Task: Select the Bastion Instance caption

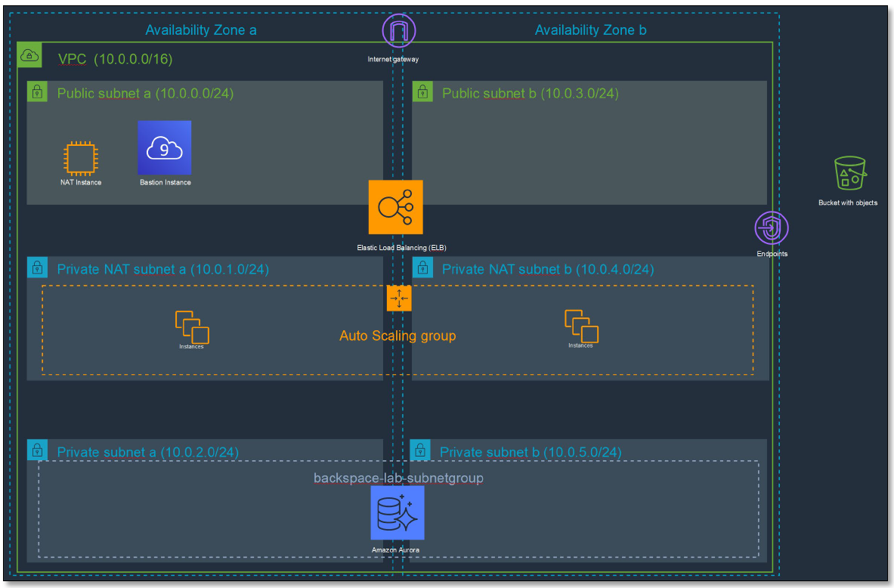Action: [x=165, y=182]
